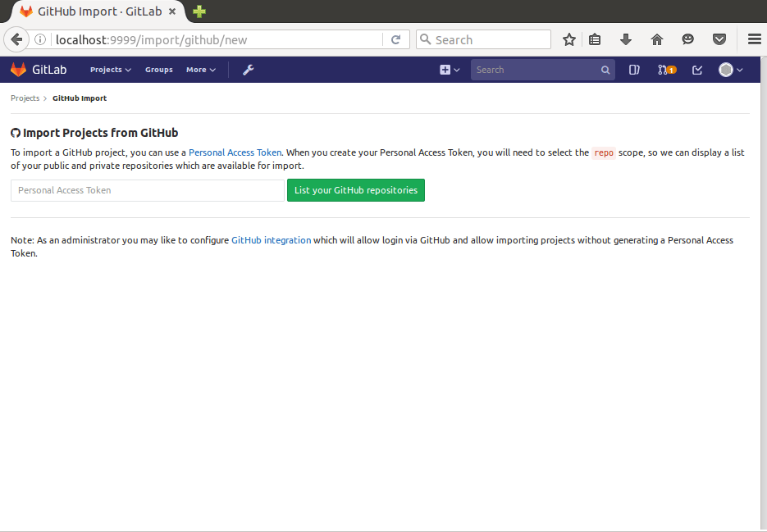Click the 'repo' scope code text
This screenshot has height=532, width=767.
pos(604,152)
